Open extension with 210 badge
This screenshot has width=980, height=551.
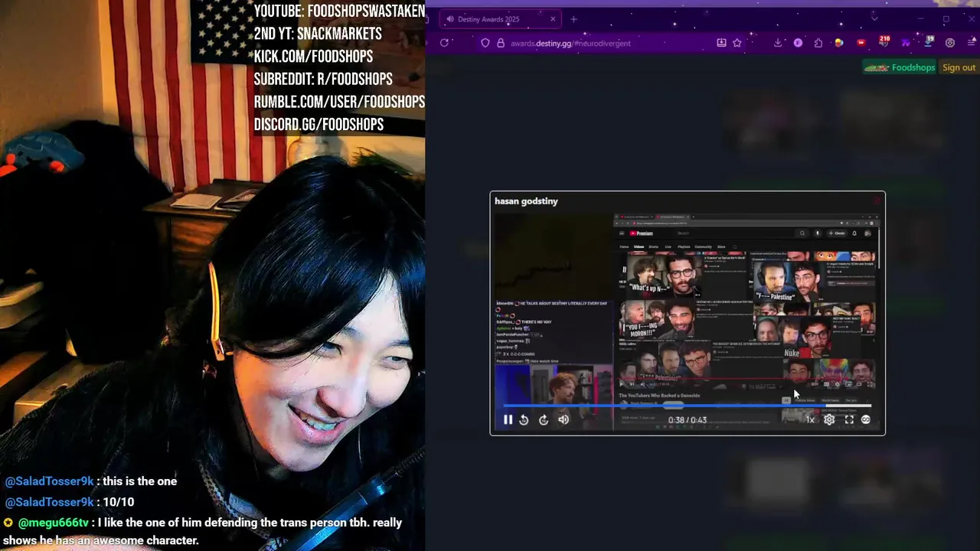pyautogui.click(x=883, y=41)
